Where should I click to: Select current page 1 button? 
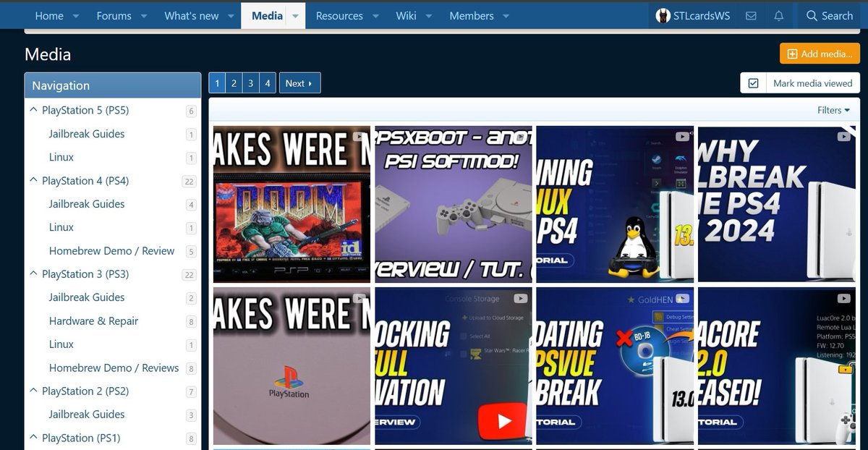(x=217, y=83)
